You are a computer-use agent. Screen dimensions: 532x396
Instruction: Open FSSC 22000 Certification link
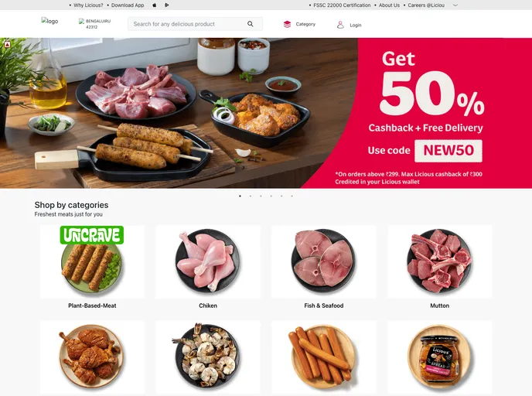point(342,5)
